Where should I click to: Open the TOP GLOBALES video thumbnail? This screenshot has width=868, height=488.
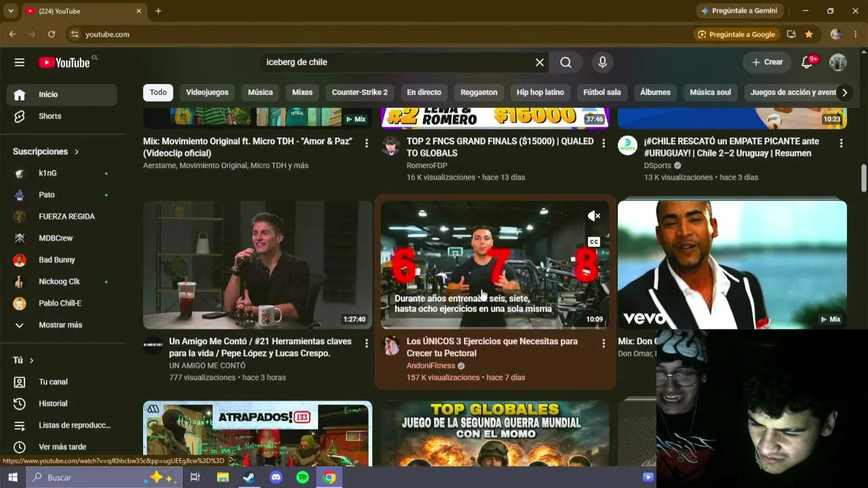point(495,433)
